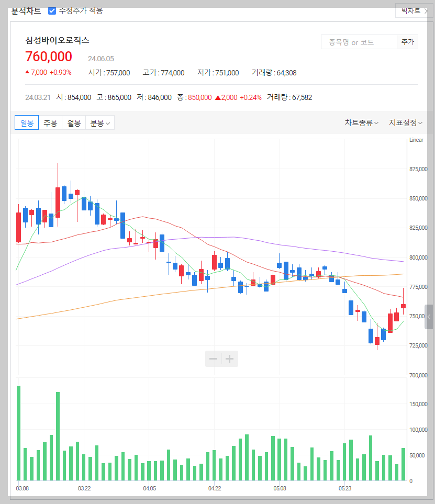
Task: Click the 종 : 850,000 closing price
Action: pos(194,97)
